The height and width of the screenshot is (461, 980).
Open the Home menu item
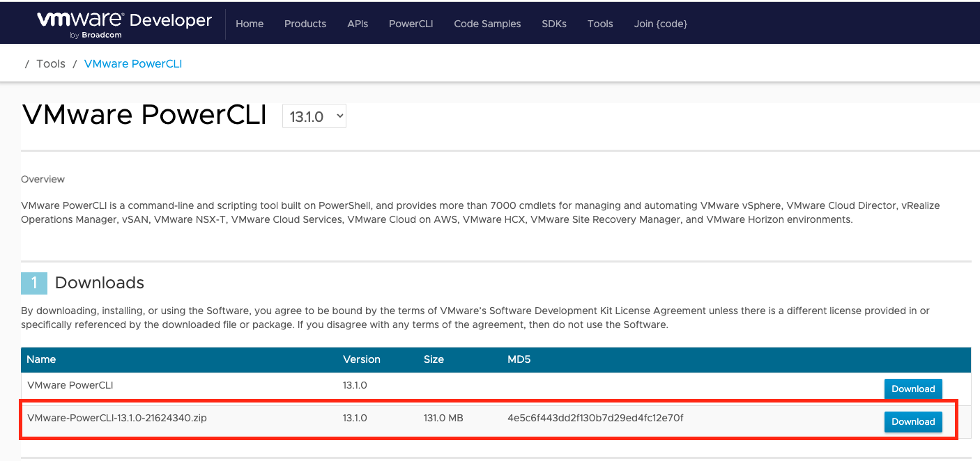(x=250, y=24)
